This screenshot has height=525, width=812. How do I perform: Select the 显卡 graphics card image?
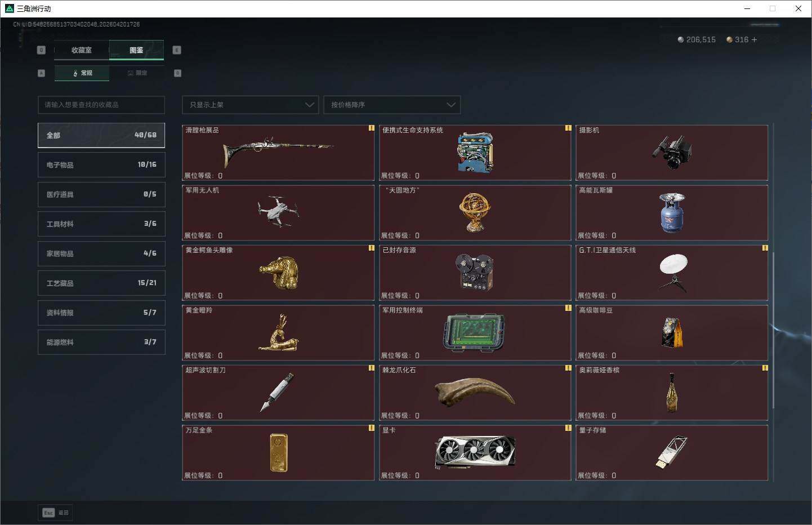pyautogui.click(x=475, y=452)
